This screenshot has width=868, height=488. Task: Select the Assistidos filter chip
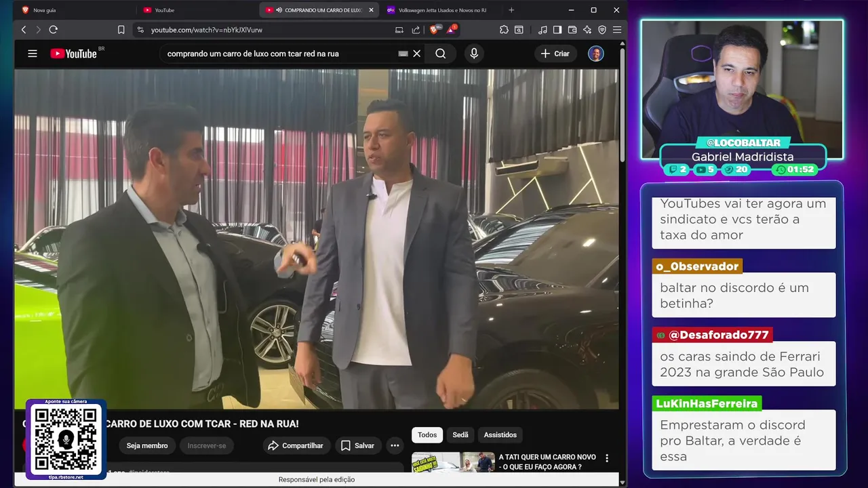pos(500,435)
